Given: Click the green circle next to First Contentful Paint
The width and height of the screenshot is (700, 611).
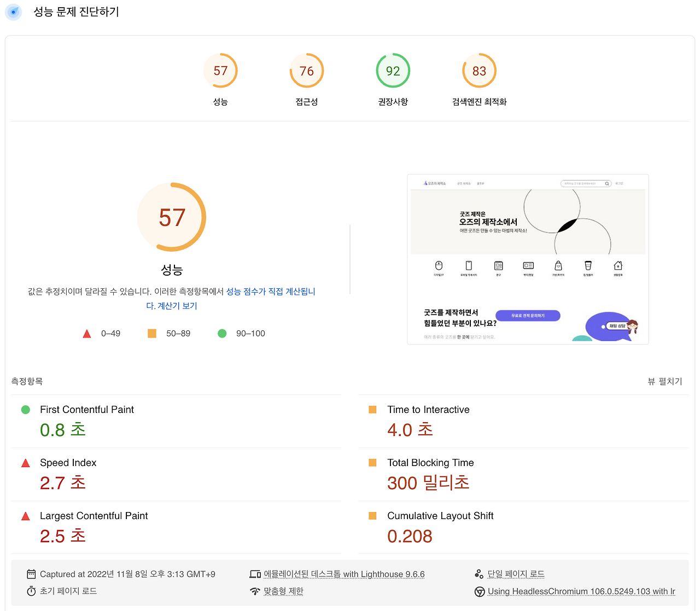Looking at the screenshot, I should point(26,410).
